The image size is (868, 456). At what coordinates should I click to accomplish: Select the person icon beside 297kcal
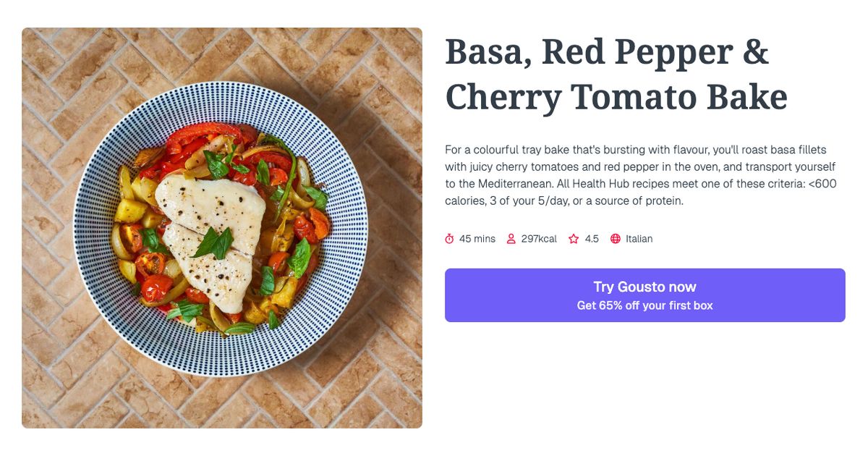tap(511, 238)
